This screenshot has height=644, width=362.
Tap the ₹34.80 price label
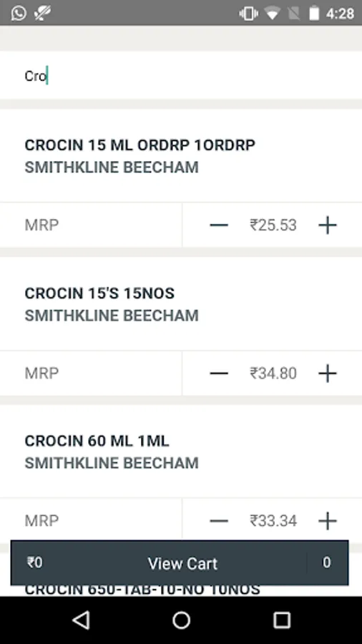tap(273, 374)
